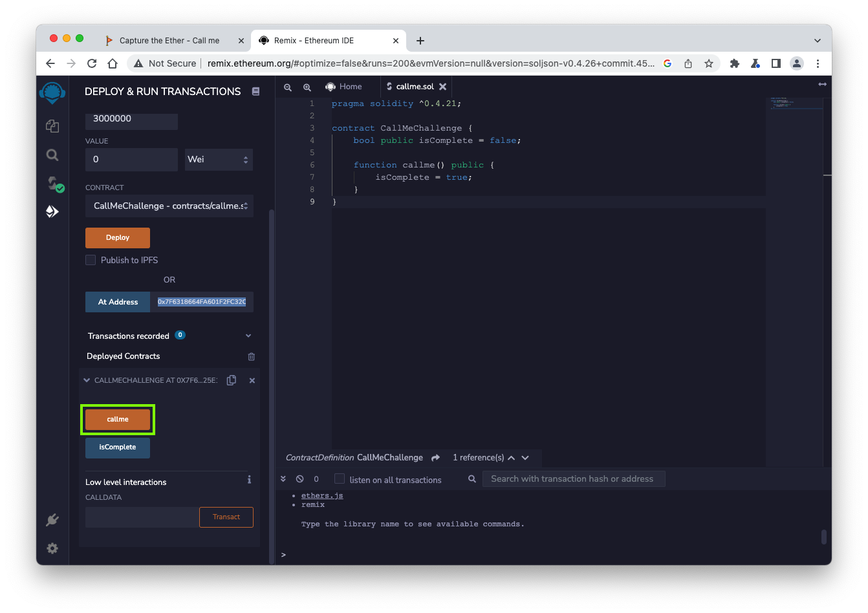Open the Search in files sidebar icon
This screenshot has width=868, height=613.
coord(52,155)
